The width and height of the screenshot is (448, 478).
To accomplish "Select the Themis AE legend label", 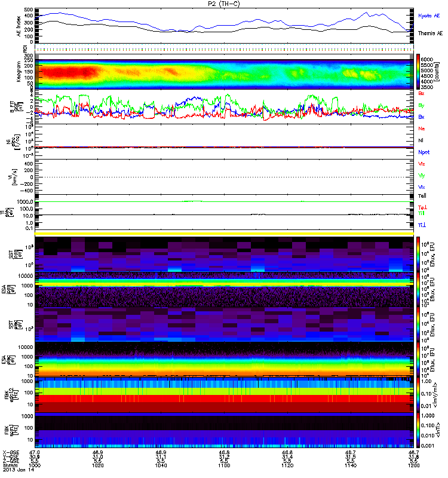I will pos(430,33).
